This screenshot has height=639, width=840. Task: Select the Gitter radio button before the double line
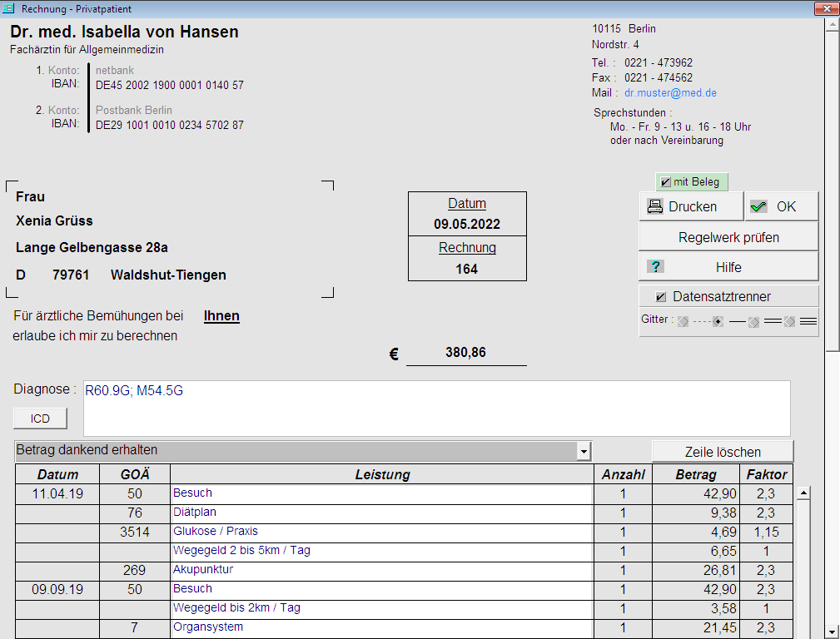coord(753,321)
